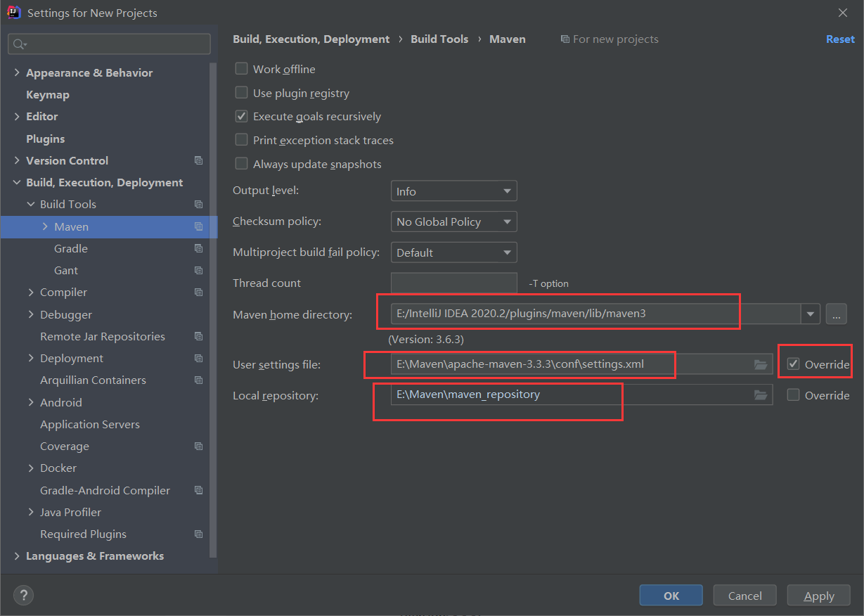Collapse Build, Execution, Deployment section
The height and width of the screenshot is (616, 864).
click(x=17, y=182)
